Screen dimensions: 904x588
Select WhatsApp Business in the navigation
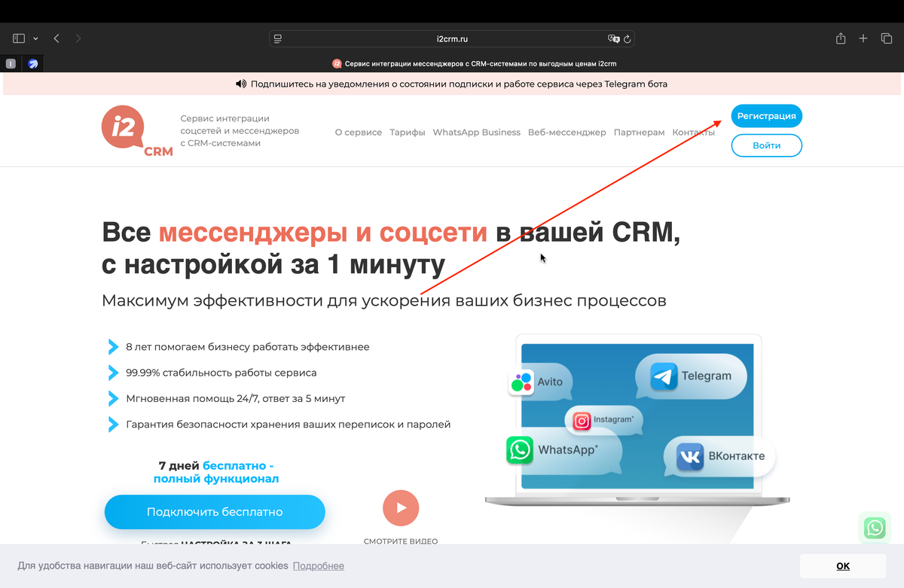(x=476, y=132)
